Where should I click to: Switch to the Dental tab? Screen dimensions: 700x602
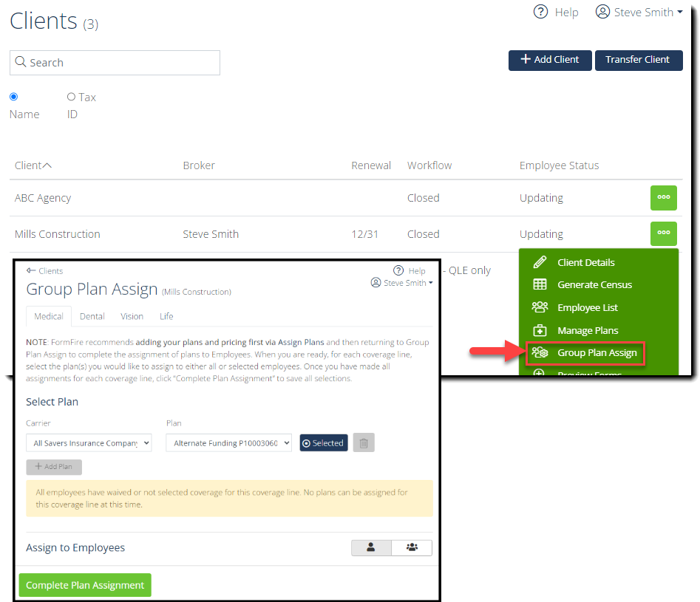pos(92,316)
